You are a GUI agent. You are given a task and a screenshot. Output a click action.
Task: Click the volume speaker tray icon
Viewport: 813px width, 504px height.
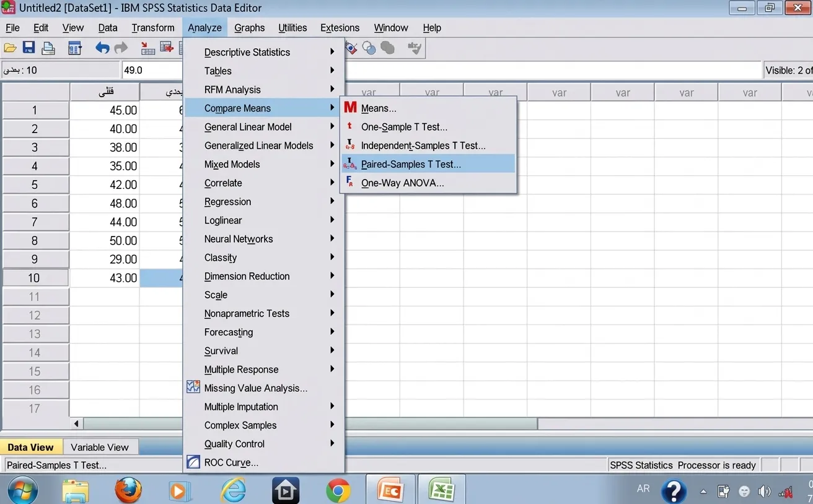pos(764,492)
